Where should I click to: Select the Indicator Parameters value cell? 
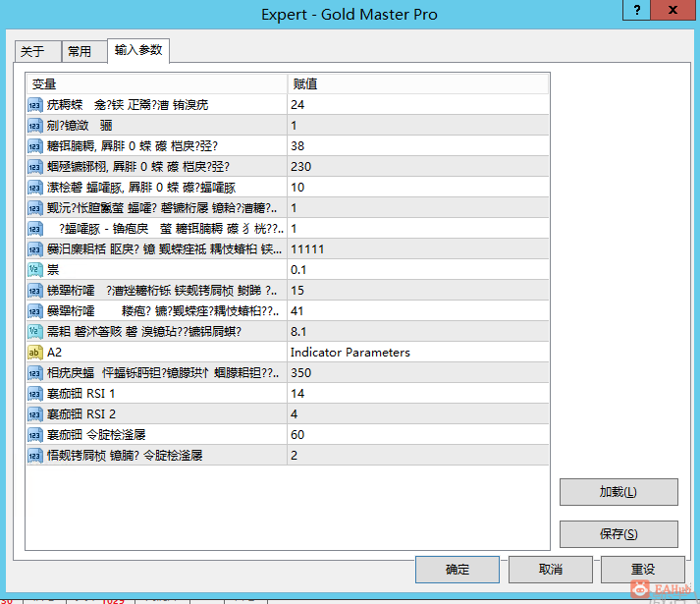tap(418, 353)
